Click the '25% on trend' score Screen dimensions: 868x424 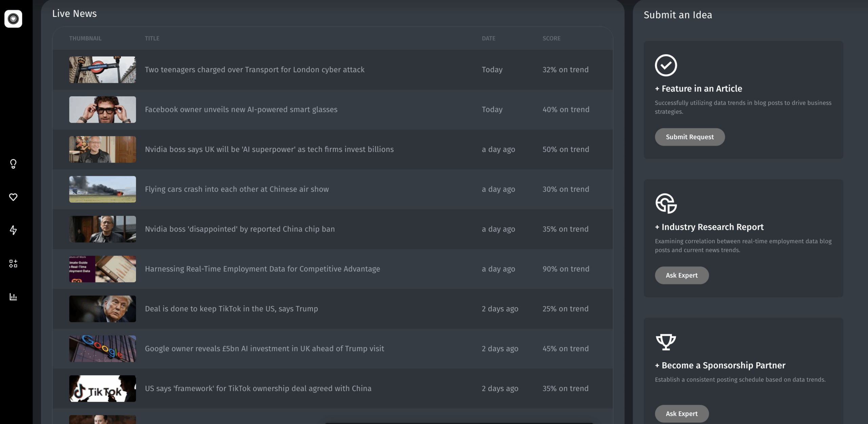pyautogui.click(x=566, y=309)
